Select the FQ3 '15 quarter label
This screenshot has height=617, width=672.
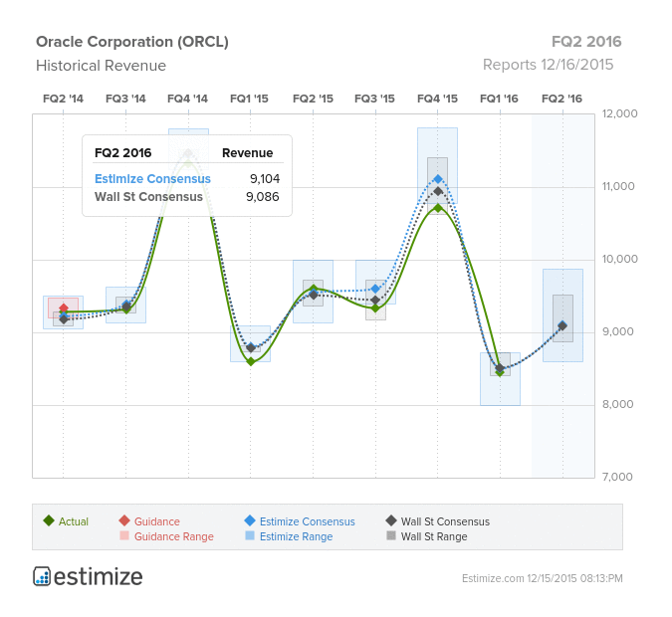coord(374,99)
